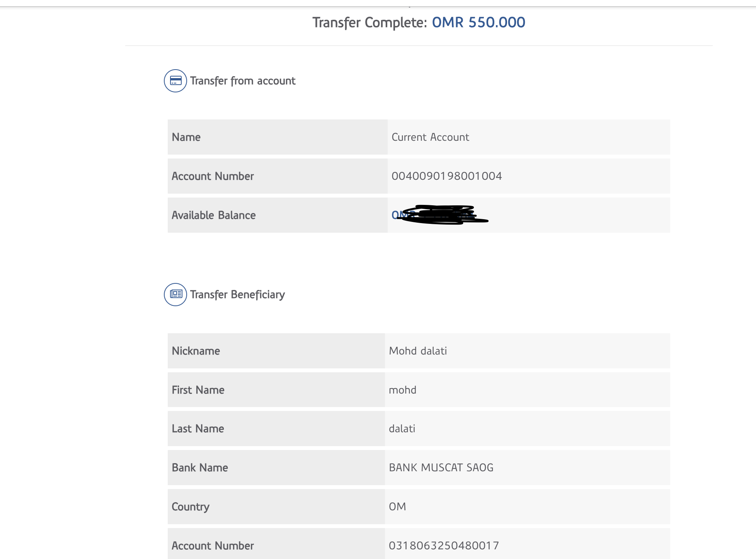Click source account number 0040090198001004
Image resolution: width=756 pixels, height=559 pixels.
(446, 176)
